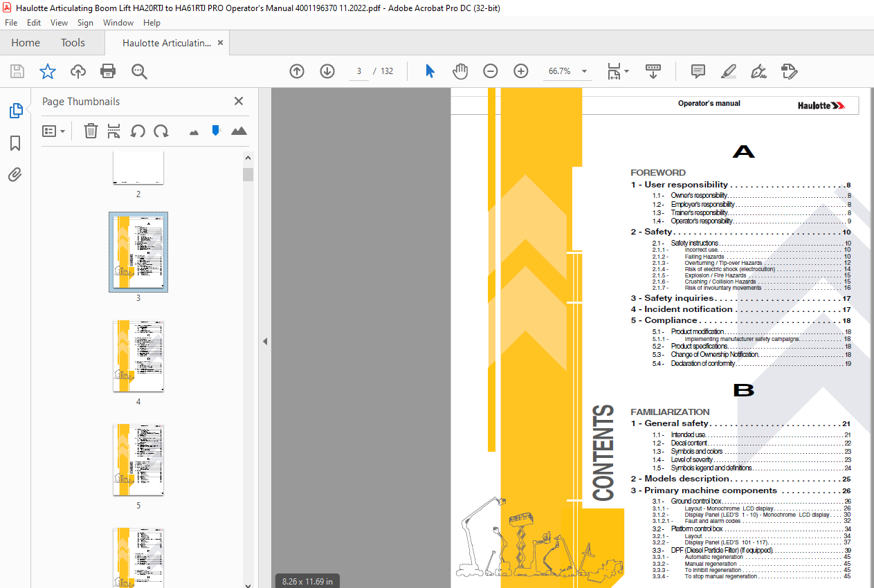
Task: Select page 5 thumbnail
Action: 138,460
